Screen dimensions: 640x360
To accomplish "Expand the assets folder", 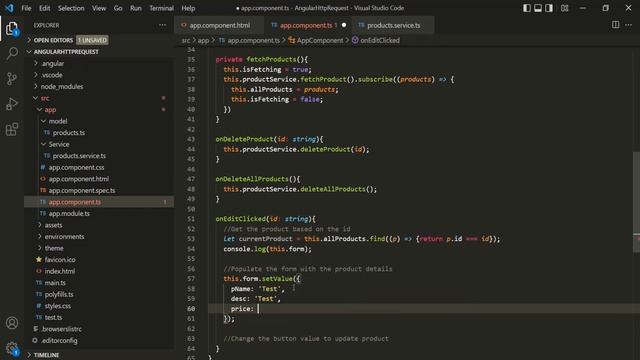I will 99,225.
